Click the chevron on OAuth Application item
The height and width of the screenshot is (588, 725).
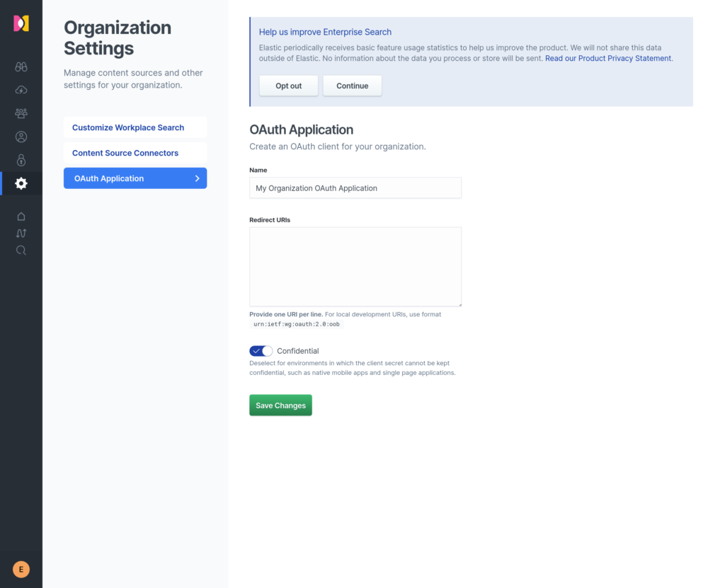point(198,178)
